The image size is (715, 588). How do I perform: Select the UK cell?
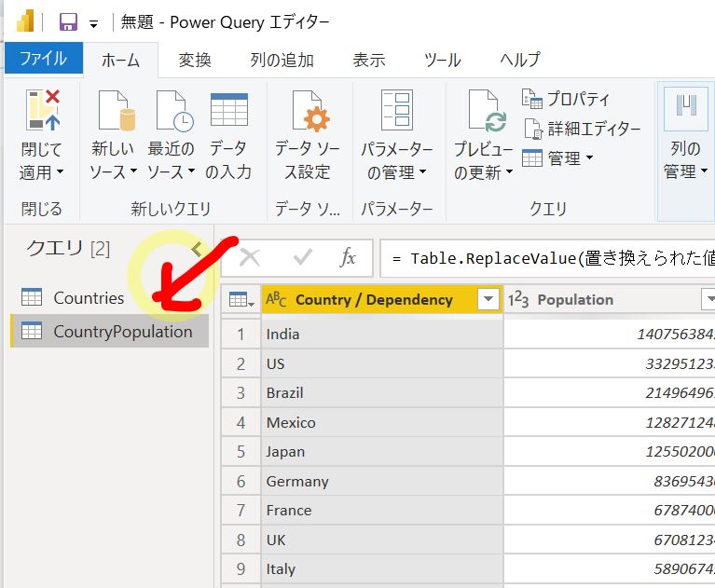click(x=382, y=540)
